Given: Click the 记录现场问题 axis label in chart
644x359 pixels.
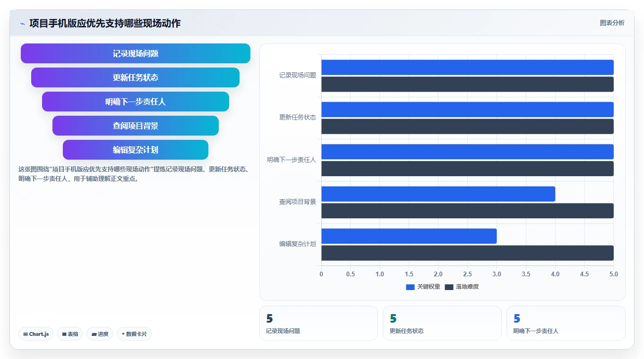Looking at the screenshot, I should click(x=298, y=75).
